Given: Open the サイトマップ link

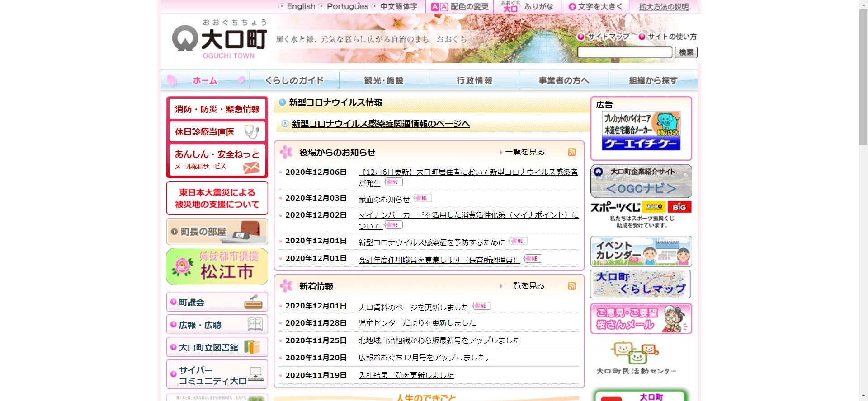Looking at the screenshot, I should click(x=604, y=37).
